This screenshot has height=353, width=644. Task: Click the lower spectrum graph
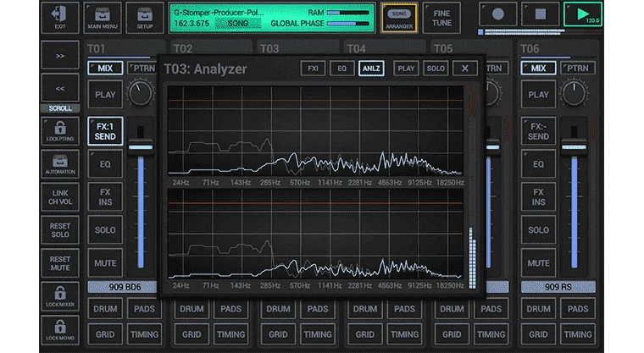(x=315, y=234)
